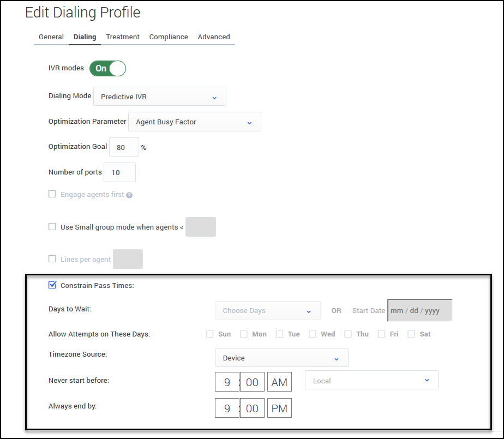Image resolution: width=504 pixels, height=439 pixels.
Task: Expand the Optimization Parameter dropdown
Action: 194,122
